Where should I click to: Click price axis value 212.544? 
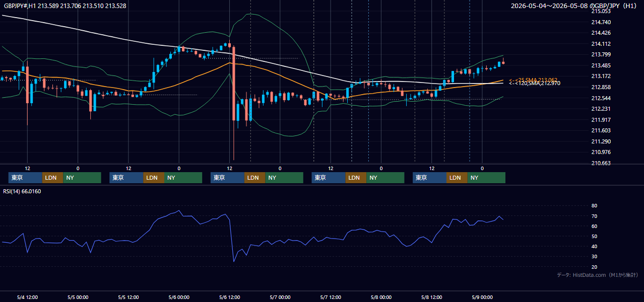[601, 98]
